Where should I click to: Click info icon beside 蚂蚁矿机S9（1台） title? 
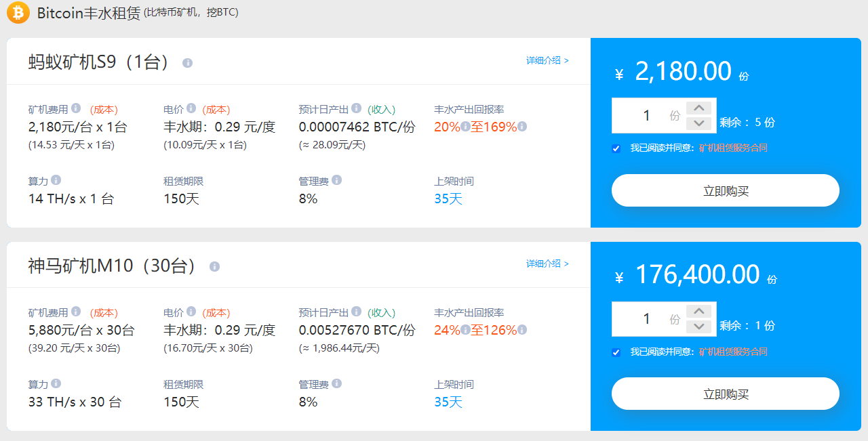[188, 63]
